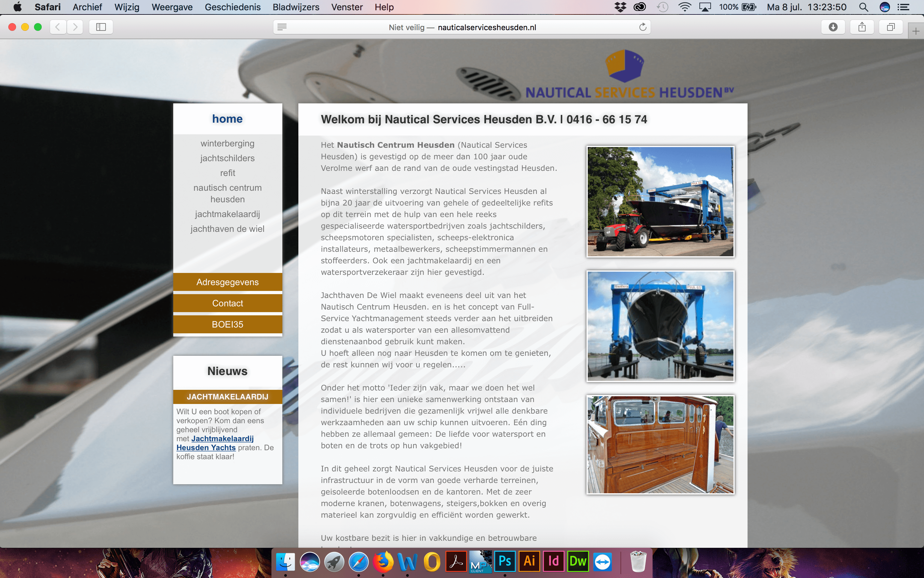This screenshot has width=924, height=578.
Task: Show all tabs overview button
Action: click(x=891, y=27)
